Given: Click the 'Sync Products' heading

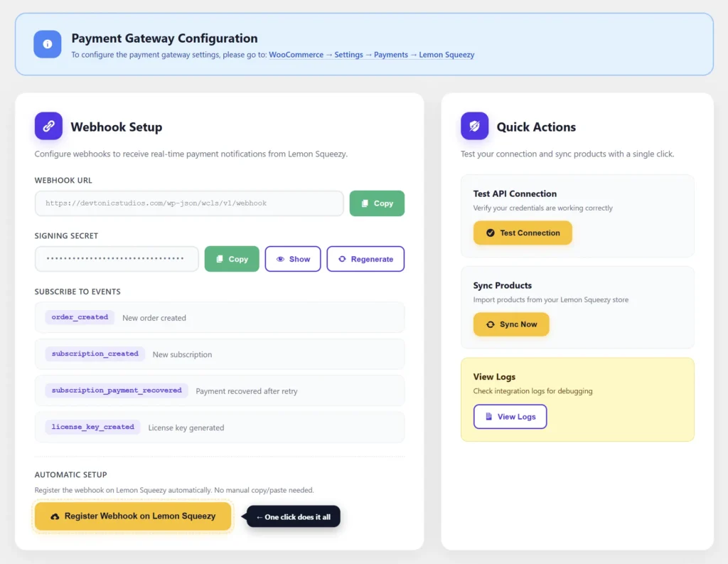Looking at the screenshot, I should pyautogui.click(x=503, y=285).
